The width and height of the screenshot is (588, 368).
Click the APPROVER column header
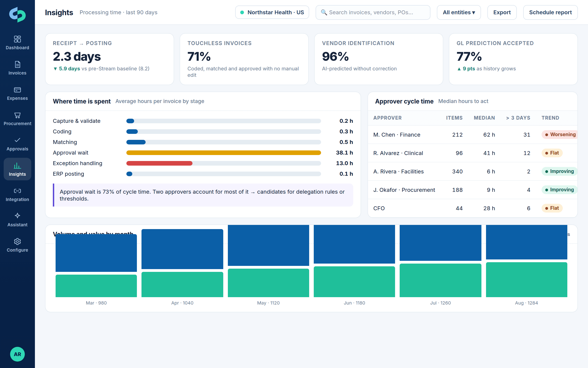click(387, 118)
